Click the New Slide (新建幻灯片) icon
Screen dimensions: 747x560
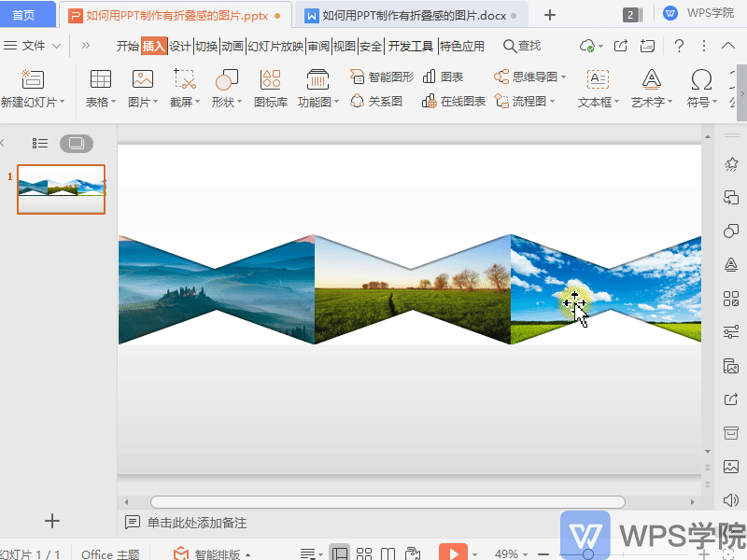click(33, 79)
